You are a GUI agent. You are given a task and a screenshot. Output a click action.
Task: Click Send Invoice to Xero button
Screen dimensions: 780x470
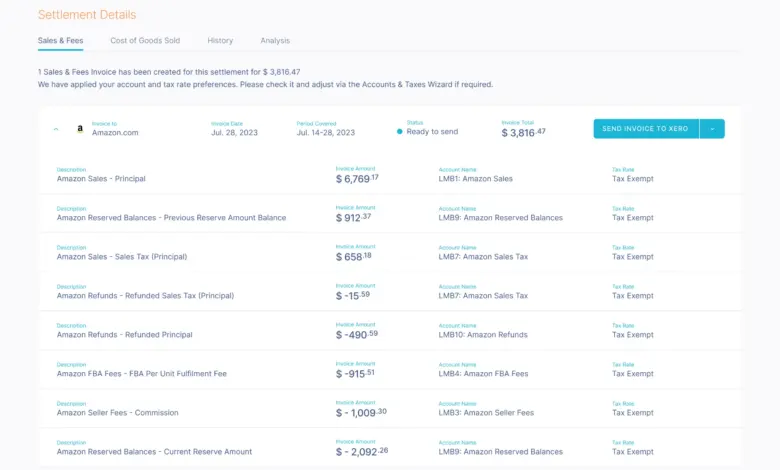(x=646, y=129)
